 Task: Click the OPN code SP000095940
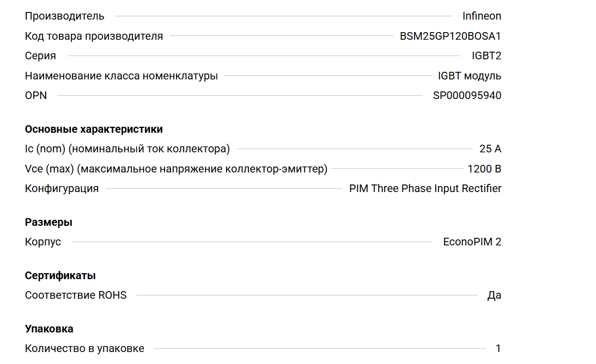(x=467, y=96)
